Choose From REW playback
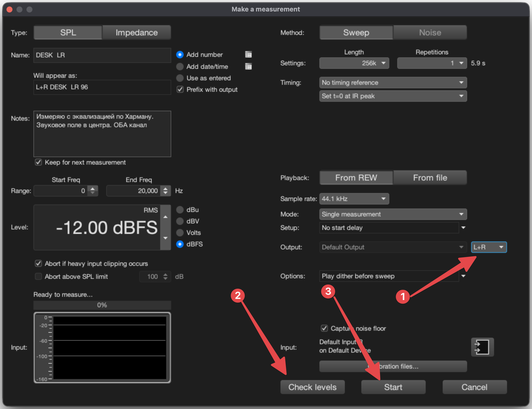The height and width of the screenshot is (409, 532). pyautogui.click(x=356, y=178)
